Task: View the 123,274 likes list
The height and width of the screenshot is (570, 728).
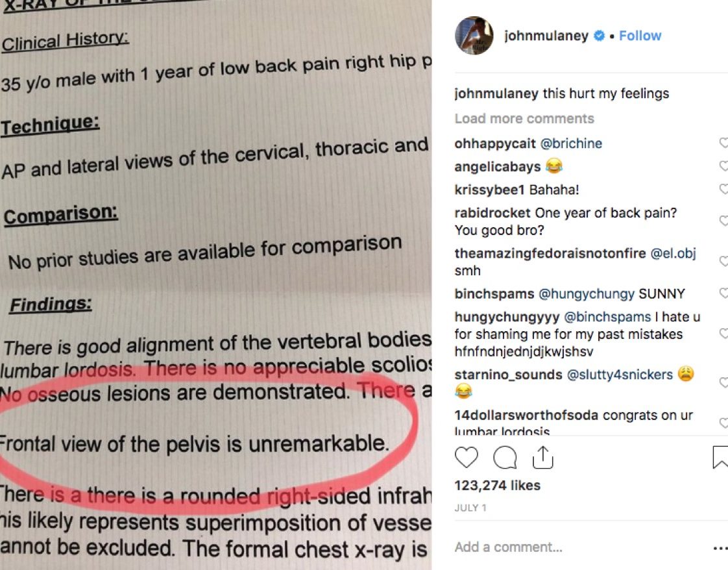Action: (x=497, y=486)
